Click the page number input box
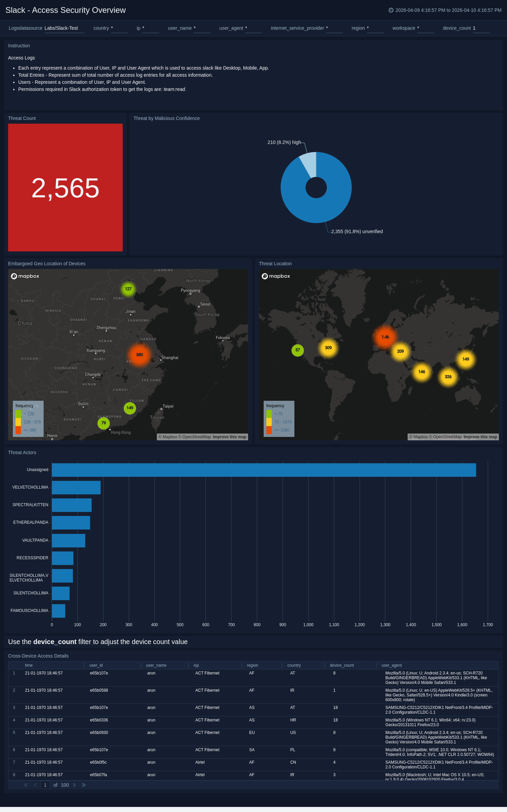 pos(45,785)
